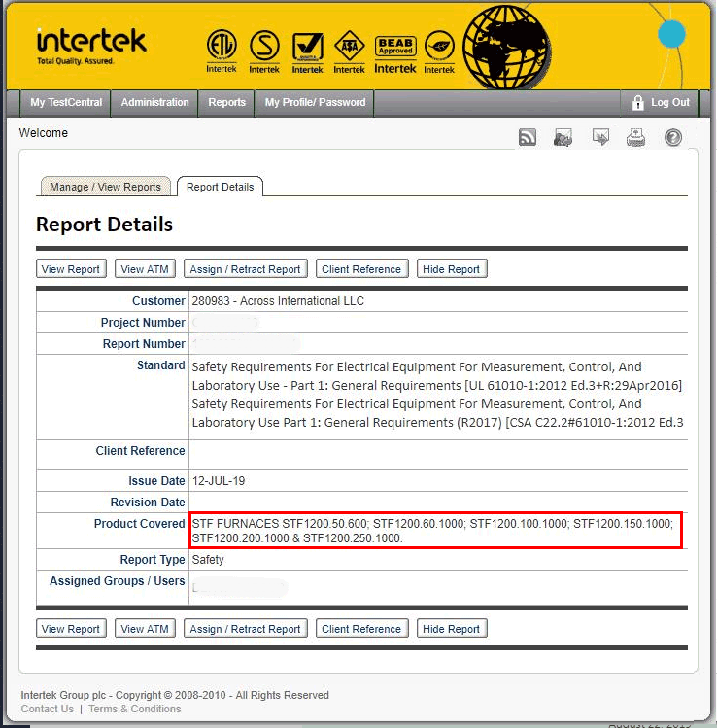717x728 pixels.
Task: Click the forward email icon with arrow
Action: (600, 138)
